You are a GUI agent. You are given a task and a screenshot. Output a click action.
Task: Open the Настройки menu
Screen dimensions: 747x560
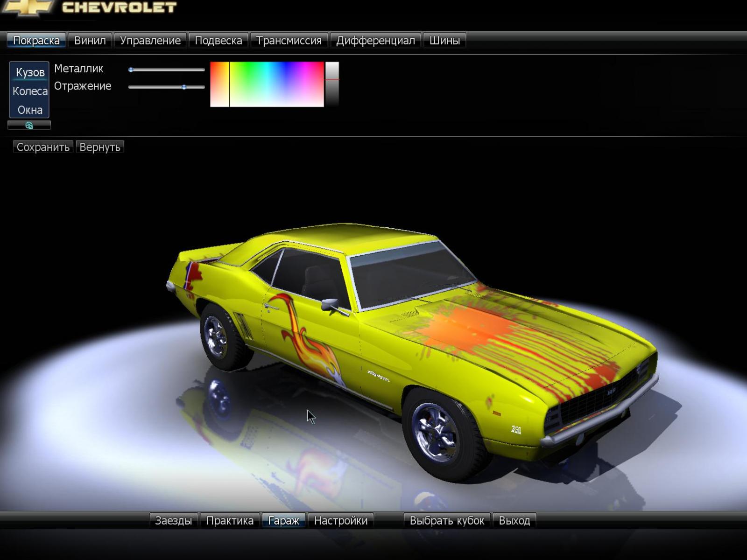340,520
